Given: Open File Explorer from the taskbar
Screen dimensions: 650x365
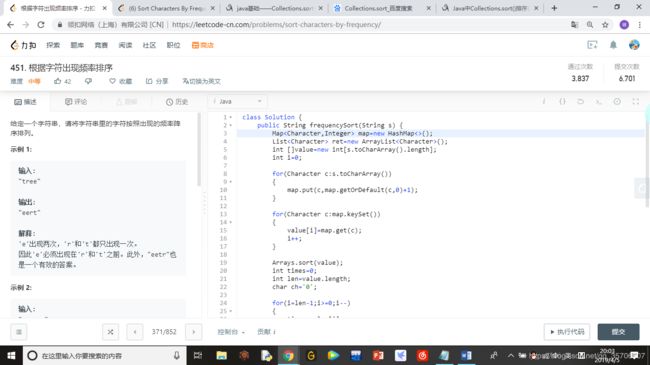Looking at the screenshot, I should tap(221, 355).
